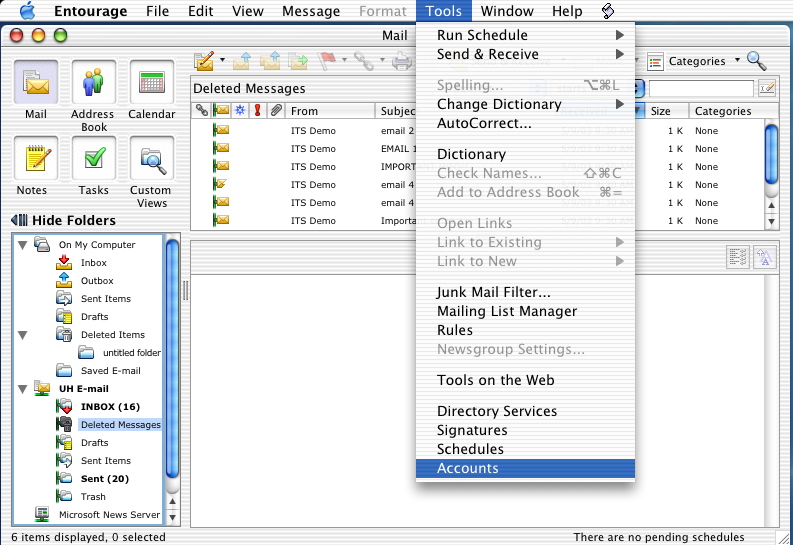Image resolution: width=793 pixels, height=545 pixels.
Task: Click the Link toolbar icon
Action: pyautogui.click(x=364, y=61)
